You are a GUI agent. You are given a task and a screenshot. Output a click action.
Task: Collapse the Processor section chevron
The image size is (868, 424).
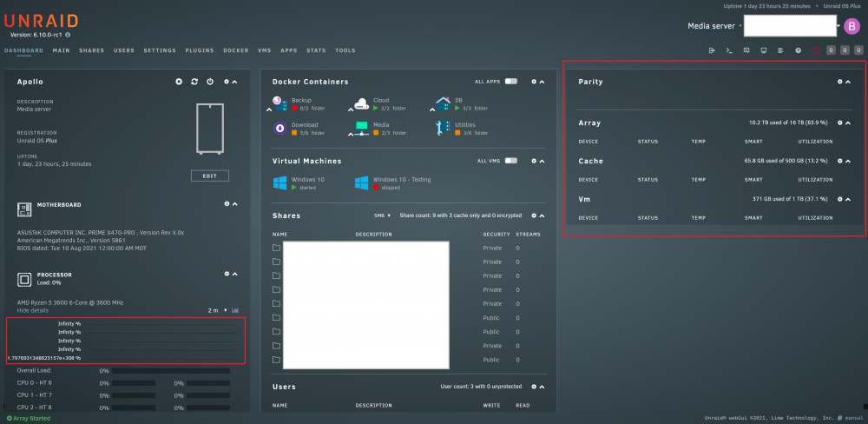pyautogui.click(x=234, y=274)
